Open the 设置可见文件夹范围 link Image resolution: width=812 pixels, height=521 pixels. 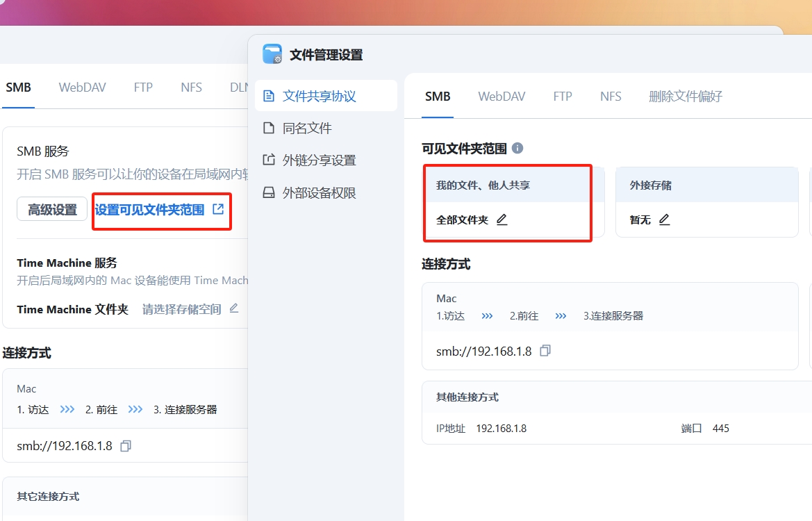pos(149,209)
